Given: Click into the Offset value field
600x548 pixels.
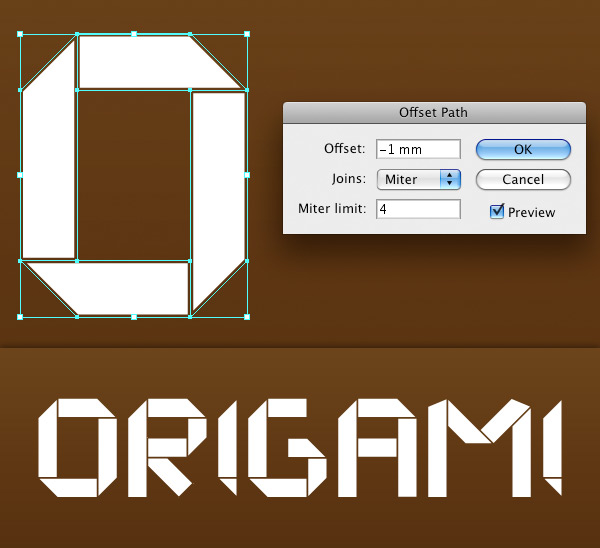Looking at the screenshot, I should [x=418, y=149].
